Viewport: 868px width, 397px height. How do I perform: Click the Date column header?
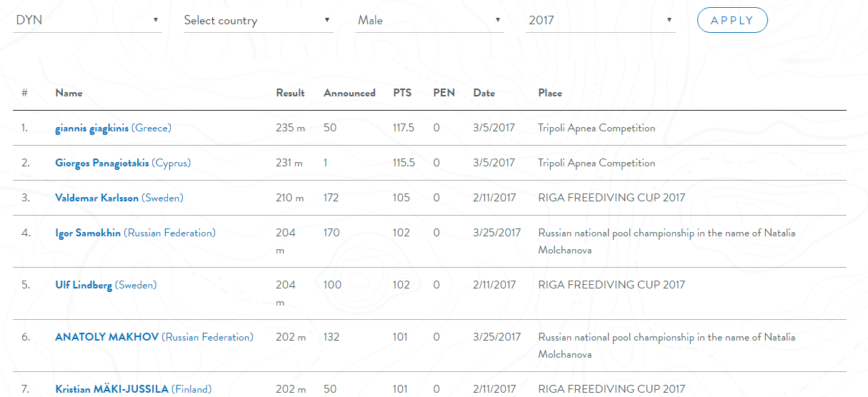[484, 93]
